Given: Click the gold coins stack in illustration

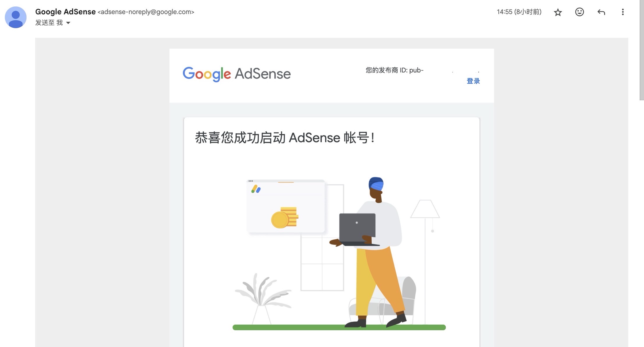Looking at the screenshot, I should [285, 218].
